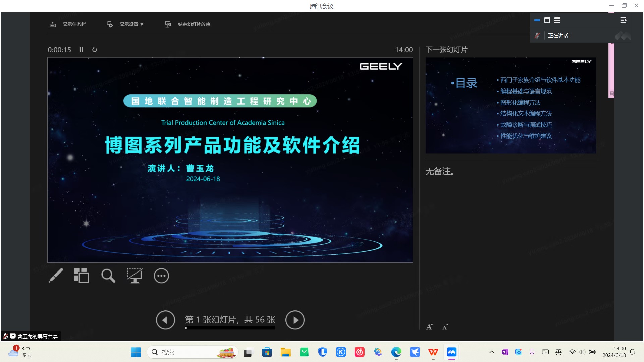
Task: Open the volume tray icon
Action: pyautogui.click(x=582, y=352)
